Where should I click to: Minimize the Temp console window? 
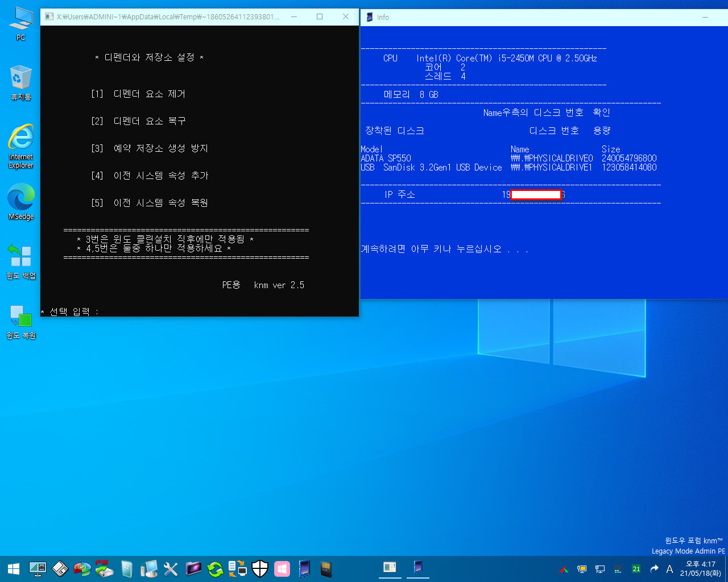coord(294,16)
